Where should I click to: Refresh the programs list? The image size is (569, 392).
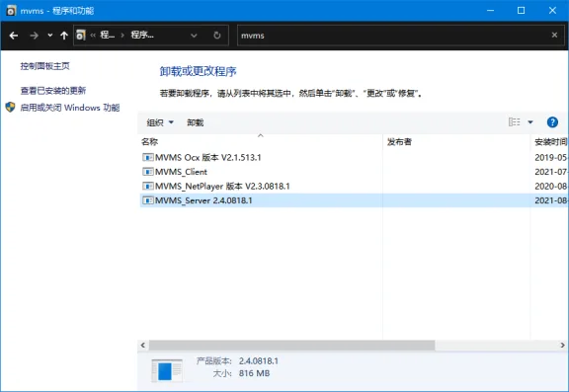[x=217, y=36]
